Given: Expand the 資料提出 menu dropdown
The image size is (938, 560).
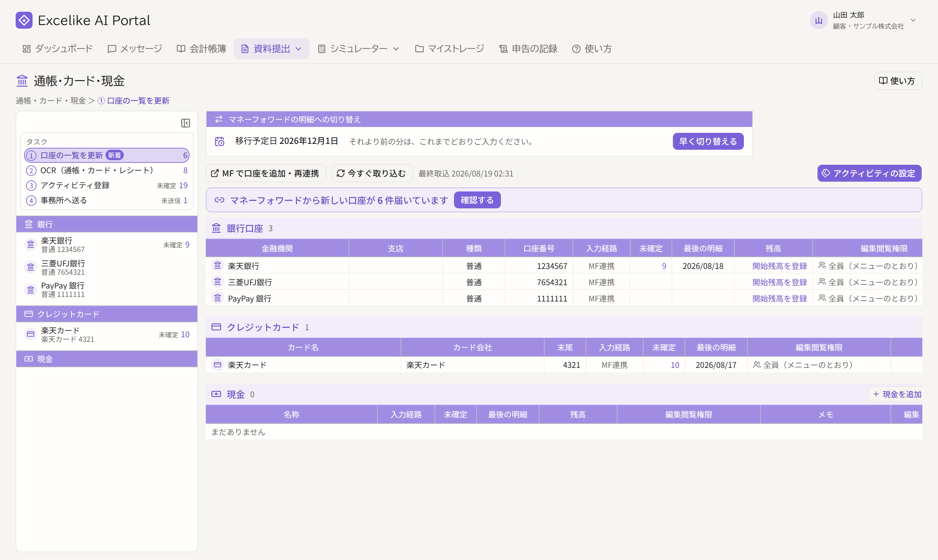Looking at the screenshot, I should (x=299, y=49).
